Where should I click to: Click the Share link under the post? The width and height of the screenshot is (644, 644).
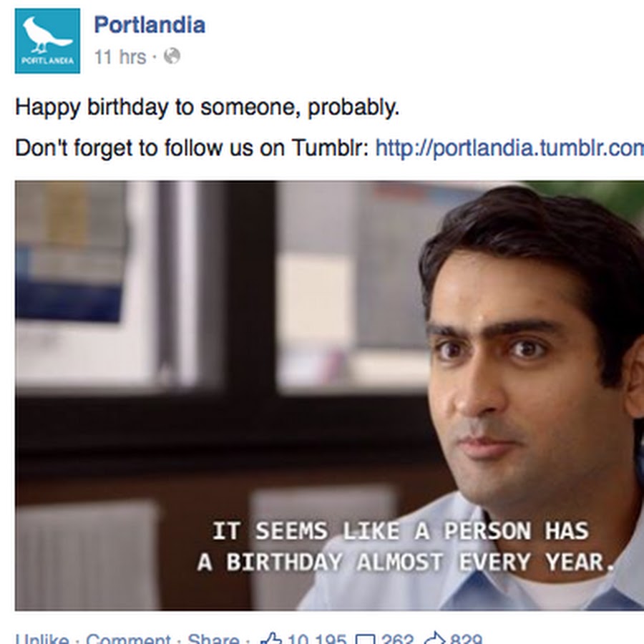(x=213, y=638)
